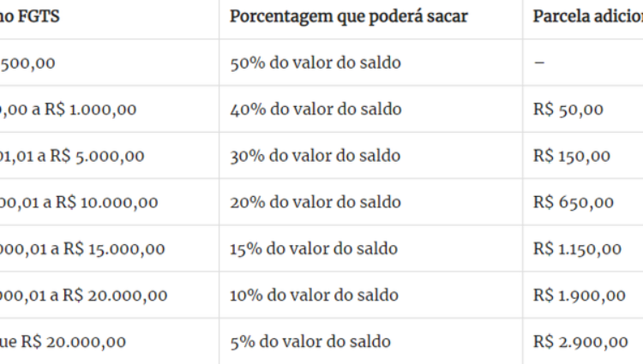Click the R$ 2.900,00 additional amount cell
The image size is (643, 364).
point(580,342)
